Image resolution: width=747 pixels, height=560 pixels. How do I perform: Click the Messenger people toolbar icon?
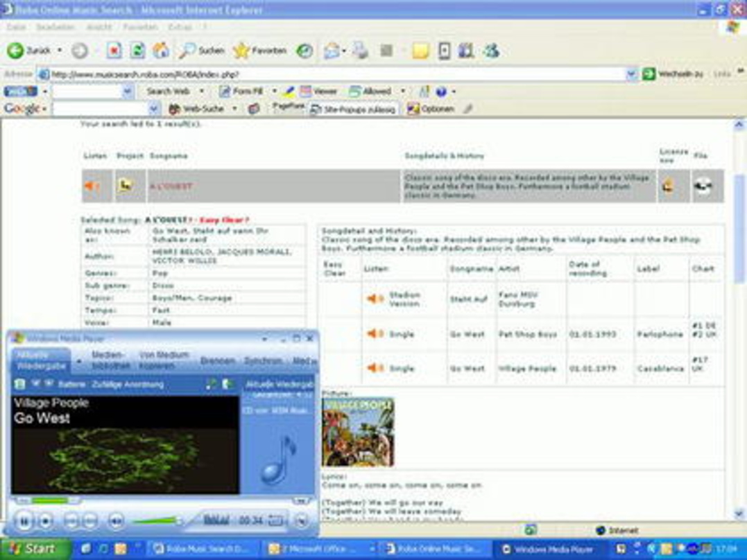pyautogui.click(x=491, y=51)
